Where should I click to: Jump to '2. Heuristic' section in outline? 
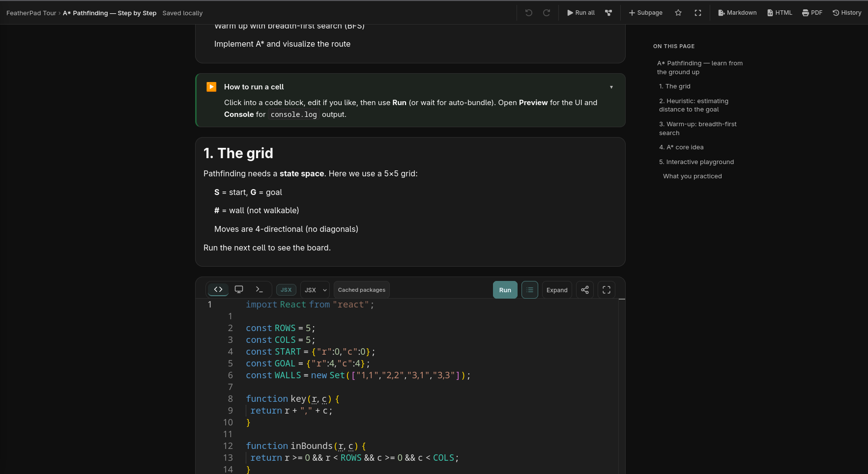point(694,105)
